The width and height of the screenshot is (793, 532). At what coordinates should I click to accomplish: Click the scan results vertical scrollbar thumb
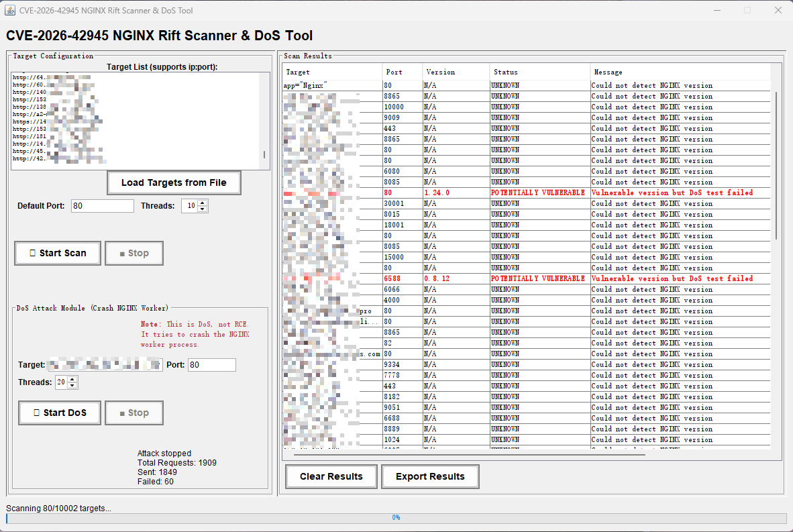(x=776, y=165)
